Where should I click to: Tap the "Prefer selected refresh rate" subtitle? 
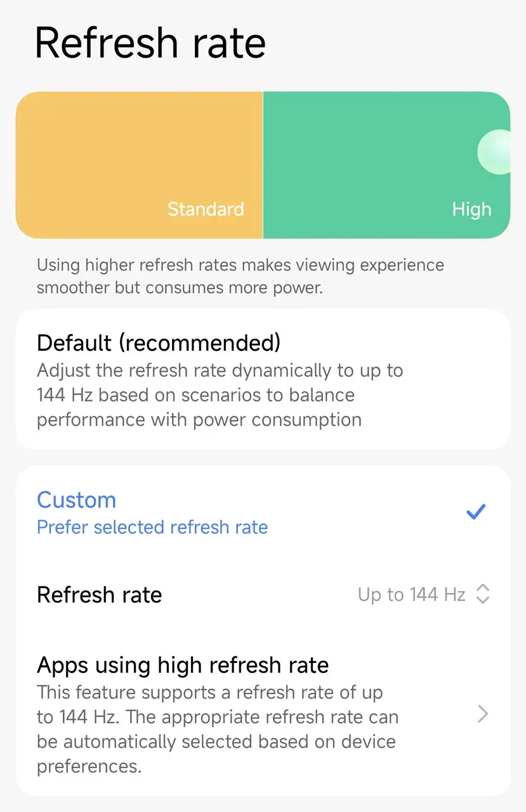tap(152, 527)
